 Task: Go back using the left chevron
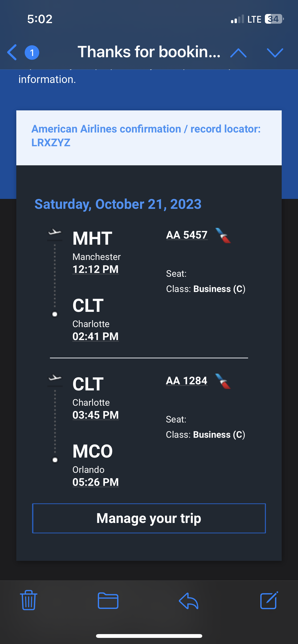pos(12,52)
